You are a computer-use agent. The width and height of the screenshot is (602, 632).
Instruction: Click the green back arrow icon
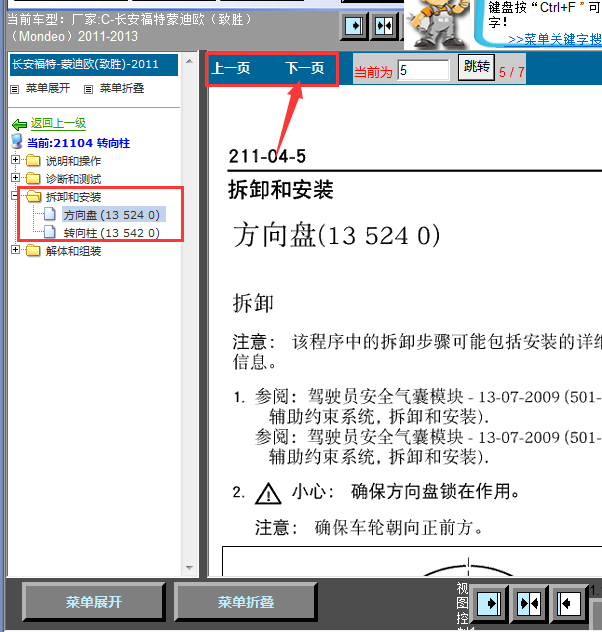(19, 124)
